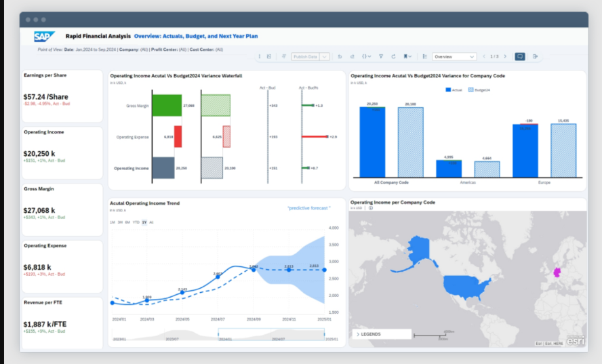Click the Operating Income KPI tile
Image resolution: width=602 pixels, height=364 pixels.
click(x=62, y=153)
